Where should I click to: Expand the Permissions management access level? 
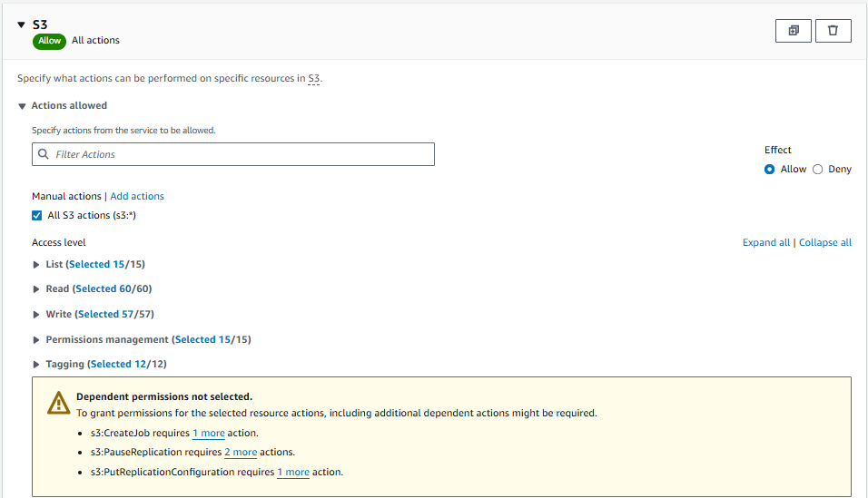pos(36,340)
